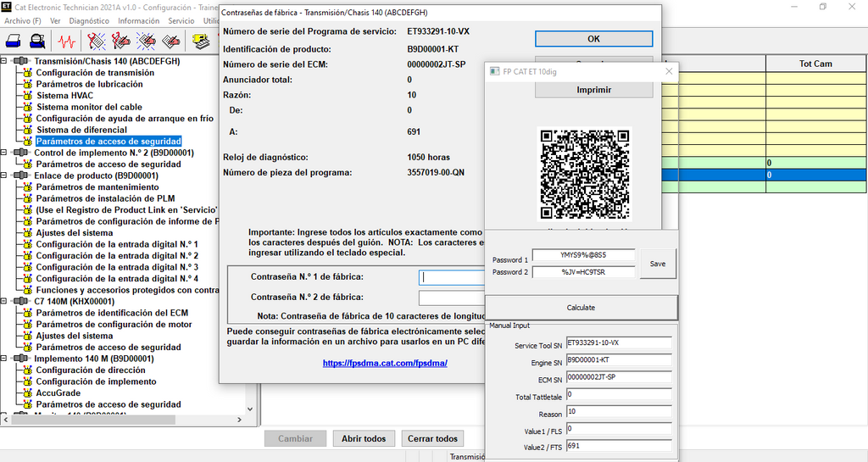Click the icon beside AccuGrade
The width and height of the screenshot is (868, 462).
coord(28,392)
